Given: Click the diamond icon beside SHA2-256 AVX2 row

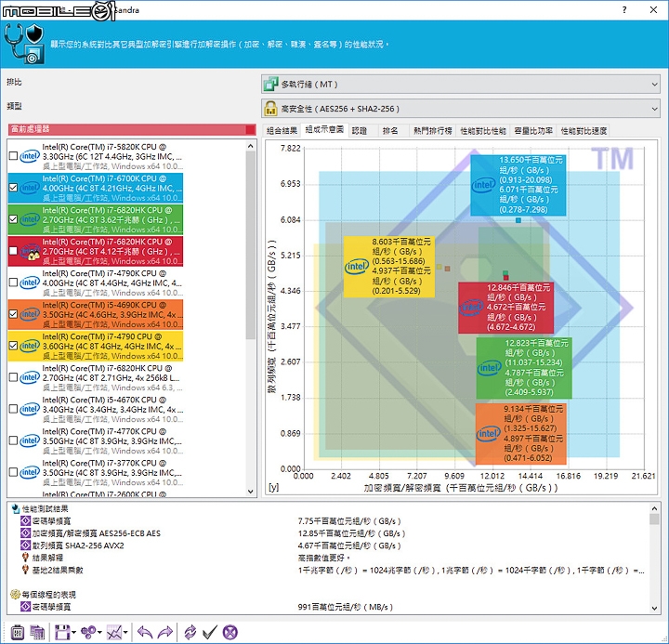Looking at the screenshot, I should tap(26, 545).
